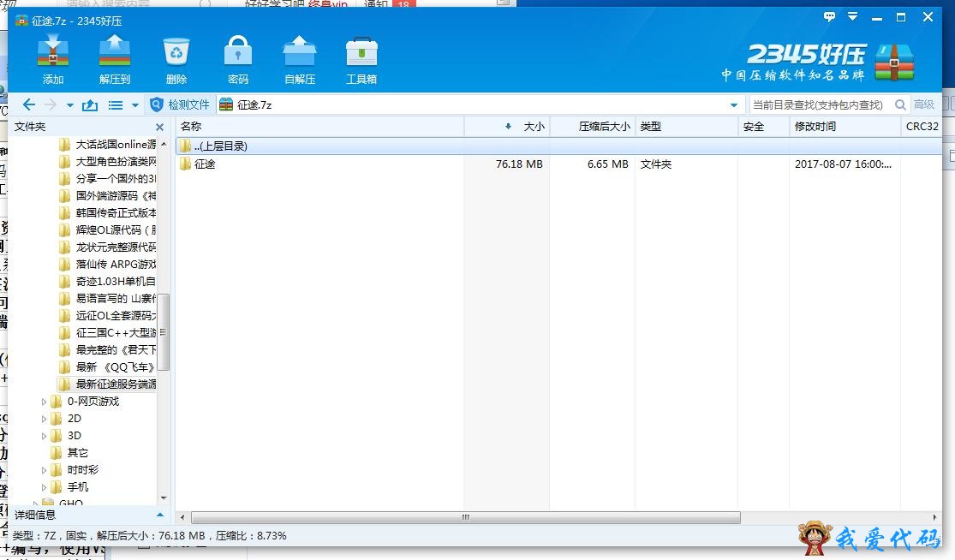This screenshot has width=955, height=560.
Task: Click folder tree vertical scrollbar thumb
Action: pyautogui.click(x=164, y=331)
